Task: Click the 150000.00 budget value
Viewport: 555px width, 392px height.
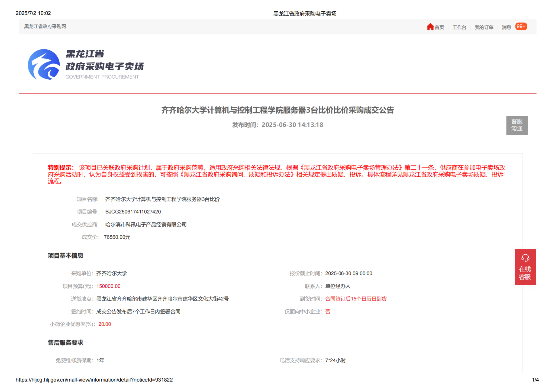Action: point(108,286)
